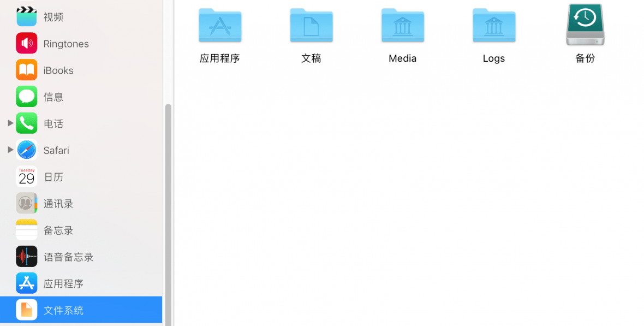
Task: Click the Ringtones label in sidebar
Action: [x=66, y=44]
